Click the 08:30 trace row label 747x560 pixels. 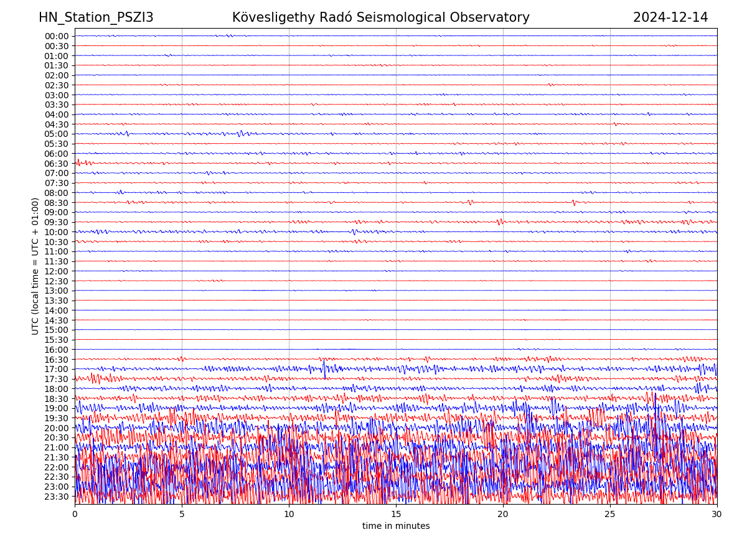pyautogui.click(x=57, y=203)
